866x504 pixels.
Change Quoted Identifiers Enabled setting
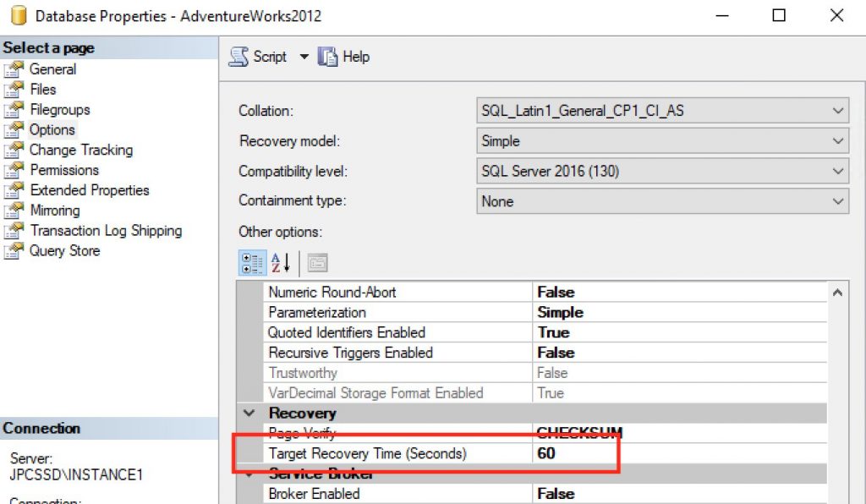point(592,332)
